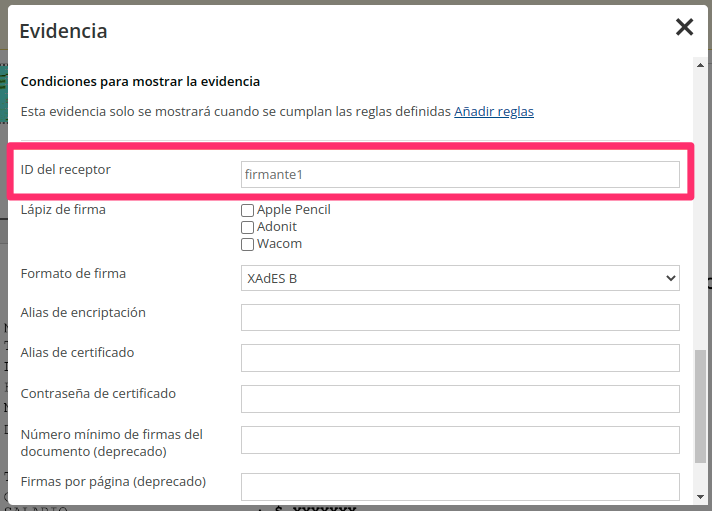Click the Alias de encriptación text box
This screenshot has width=712, height=511.
tap(460, 318)
